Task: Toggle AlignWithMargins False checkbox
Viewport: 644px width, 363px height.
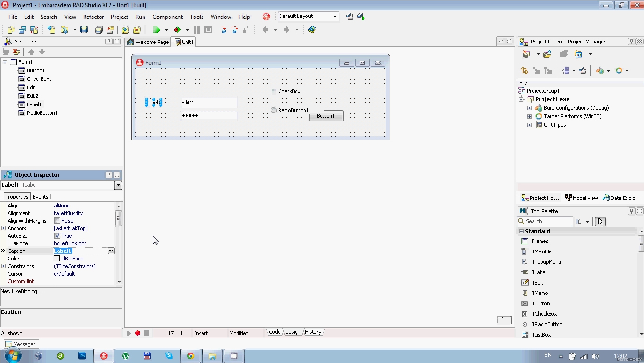Action: click(x=57, y=221)
